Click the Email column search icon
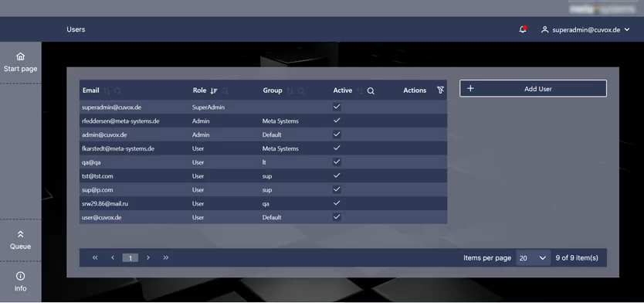The width and height of the screenshot is (644, 303). (118, 91)
